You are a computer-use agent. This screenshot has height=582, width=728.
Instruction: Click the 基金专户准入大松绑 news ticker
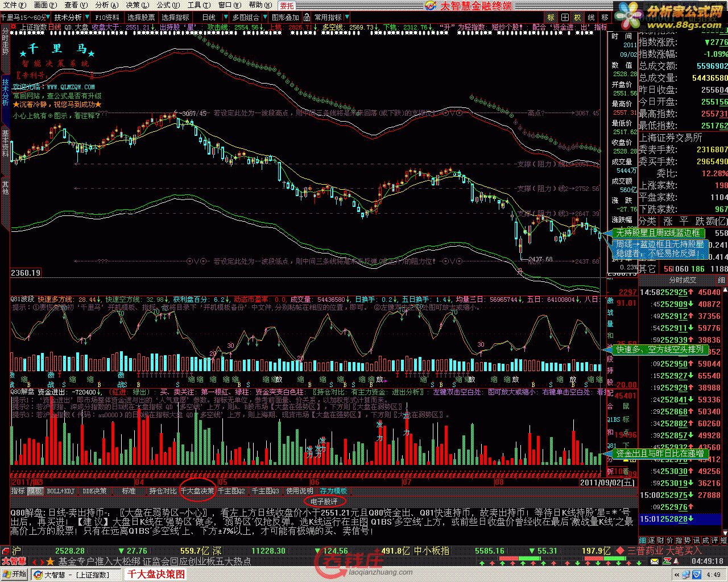[x=100, y=561]
